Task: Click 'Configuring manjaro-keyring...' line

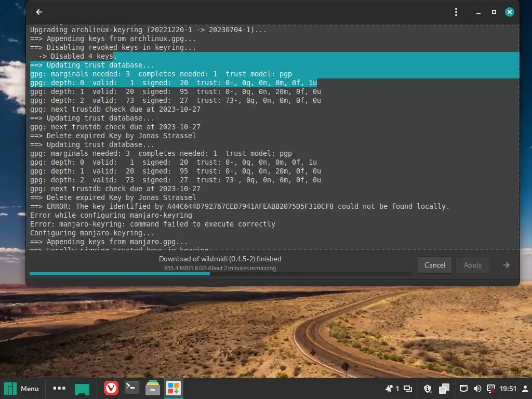Action: coord(92,233)
